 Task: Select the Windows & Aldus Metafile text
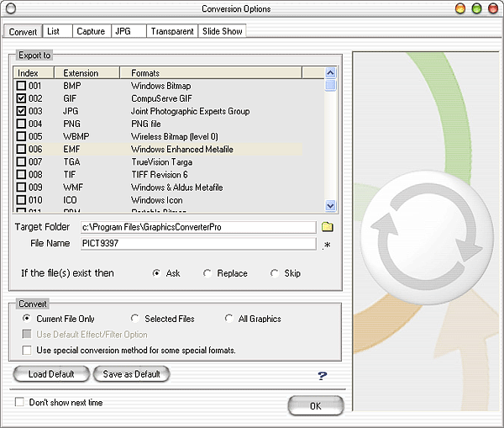177,188
